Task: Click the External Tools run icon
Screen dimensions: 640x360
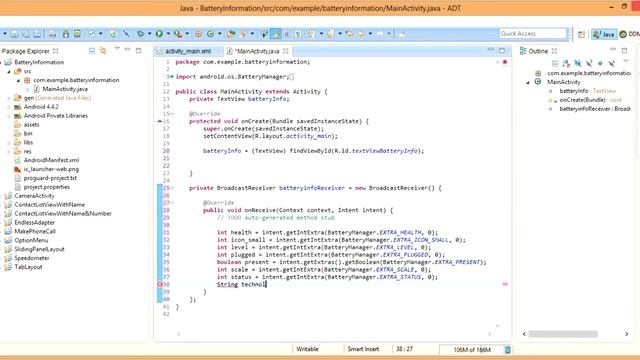Action: pyautogui.click(x=178, y=34)
